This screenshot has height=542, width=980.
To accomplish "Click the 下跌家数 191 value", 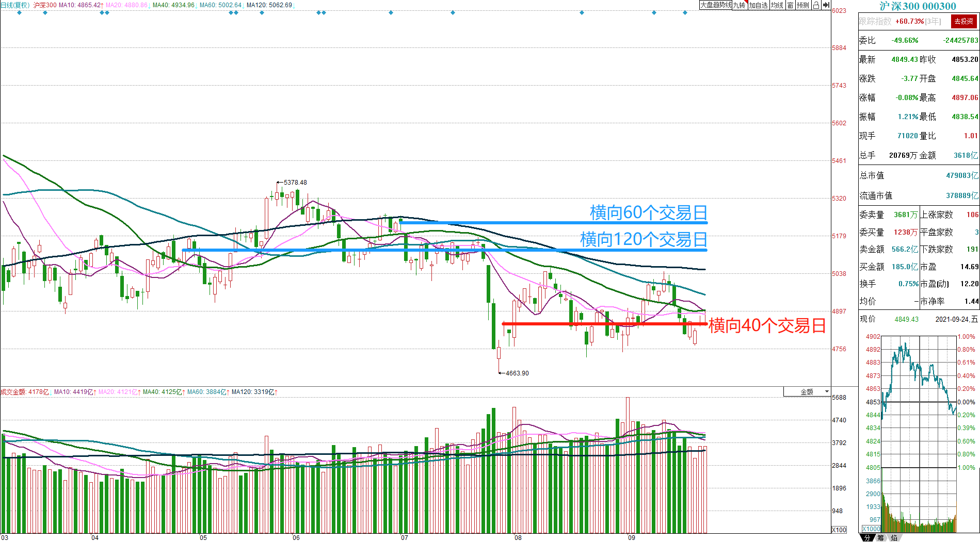I will click(972, 249).
